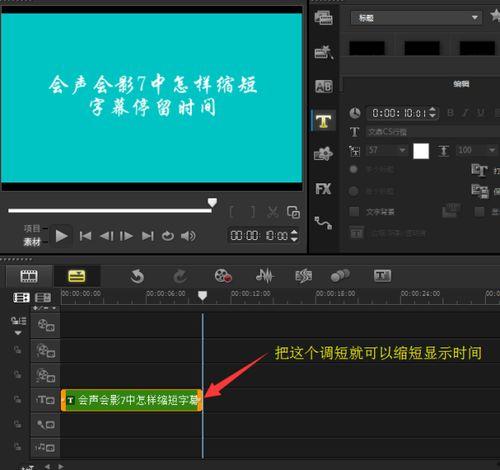The width and height of the screenshot is (500, 470).
Task: Open the Record/Capture option
Action: [x=223, y=276]
